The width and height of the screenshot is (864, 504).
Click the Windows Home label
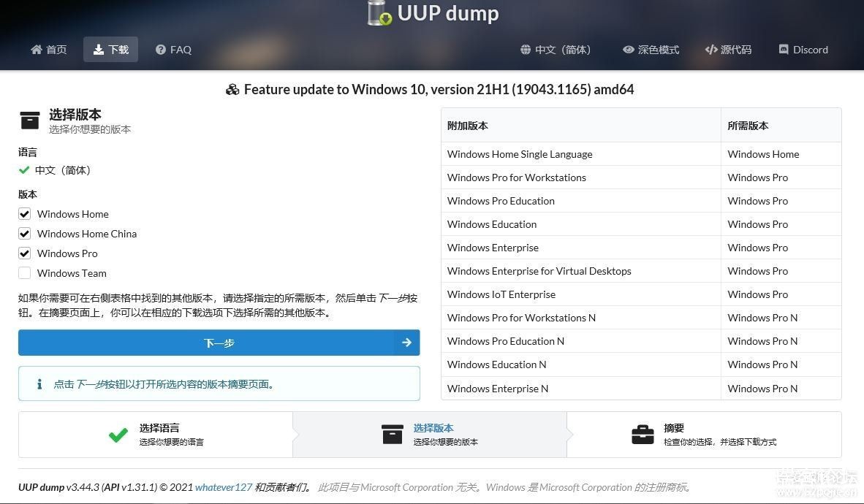(x=73, y=214)
